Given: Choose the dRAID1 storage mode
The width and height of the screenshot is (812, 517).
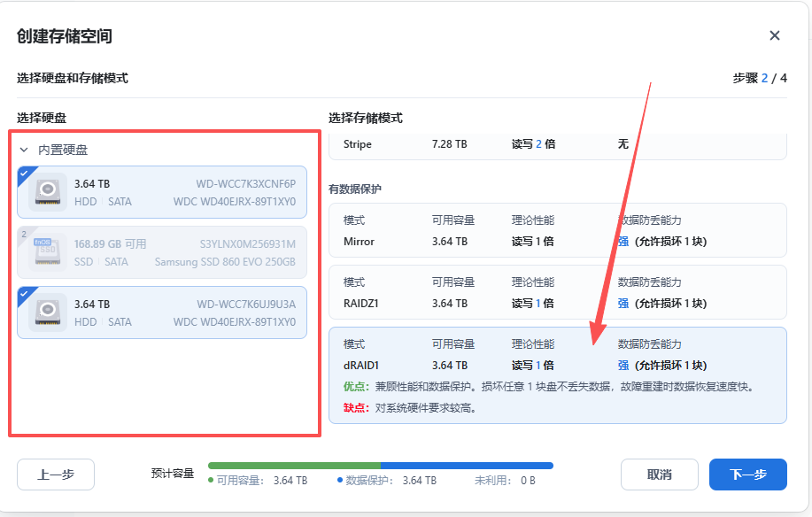Looking at the screenshot, I should pos(558,375).
